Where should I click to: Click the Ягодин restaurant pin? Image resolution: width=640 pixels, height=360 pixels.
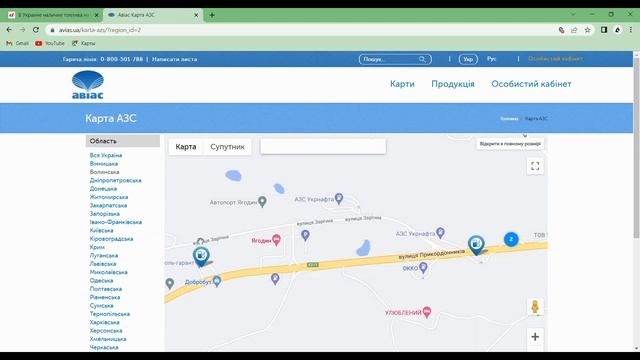276,240
